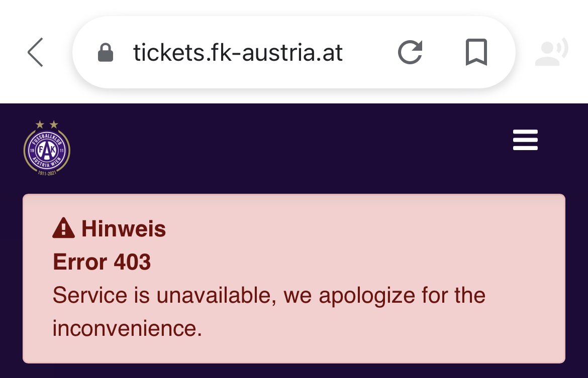
Task: Reload the page with the refresh icon
Action: 410,52
